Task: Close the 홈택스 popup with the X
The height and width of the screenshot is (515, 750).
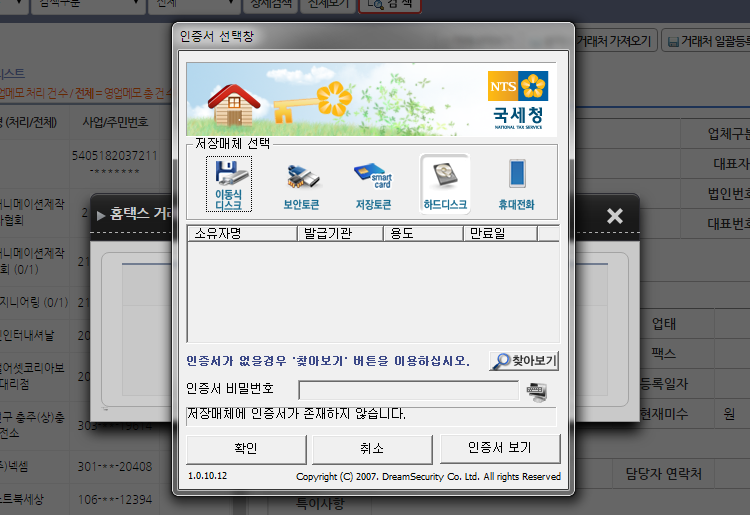Action: coord(615,216)
